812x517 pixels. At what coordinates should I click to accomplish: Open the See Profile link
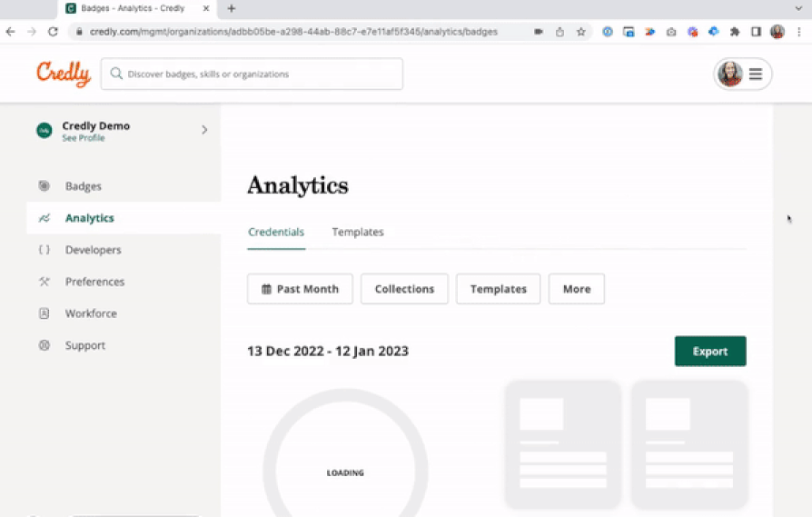click(x=83, y=138)
